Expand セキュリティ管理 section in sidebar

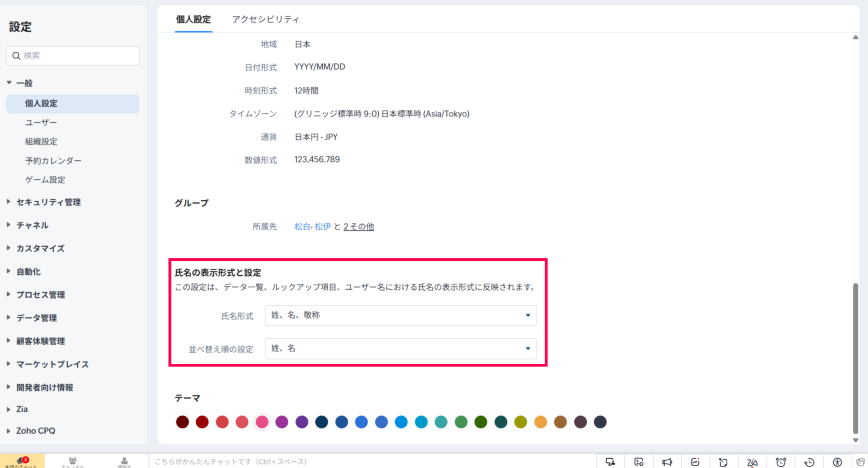tap(48, 202)
